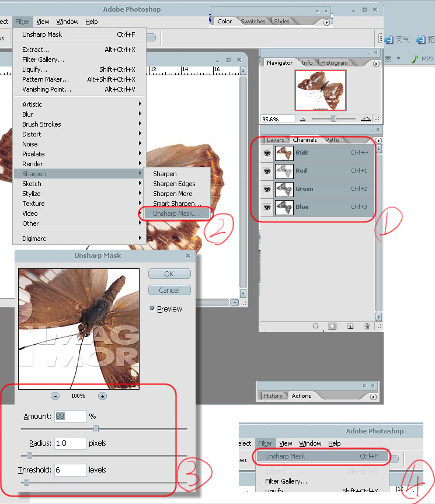Choose Sharpen Edges from submenu
Viewport: 435px width, 504px height.
178,184
